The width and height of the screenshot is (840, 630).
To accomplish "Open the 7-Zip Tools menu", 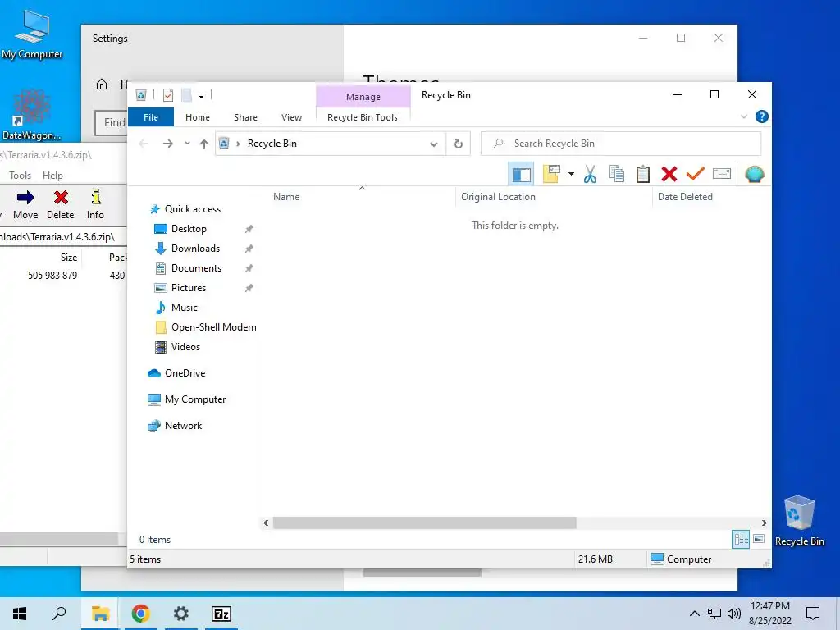I will click(x=20, y=176).
